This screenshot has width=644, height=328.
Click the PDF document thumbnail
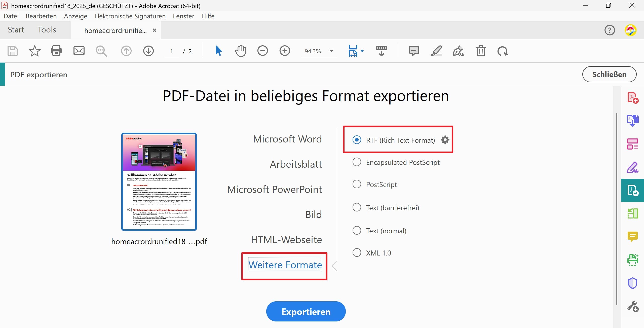tap(159, 181)
